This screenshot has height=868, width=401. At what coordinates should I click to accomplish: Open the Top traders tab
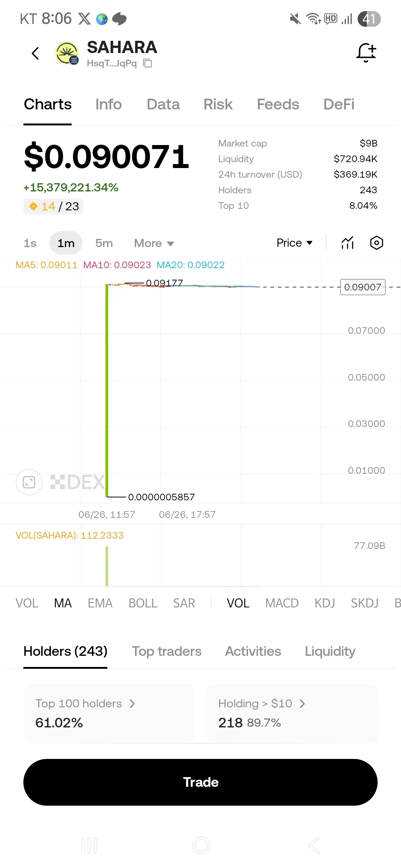tap(167, 651)
